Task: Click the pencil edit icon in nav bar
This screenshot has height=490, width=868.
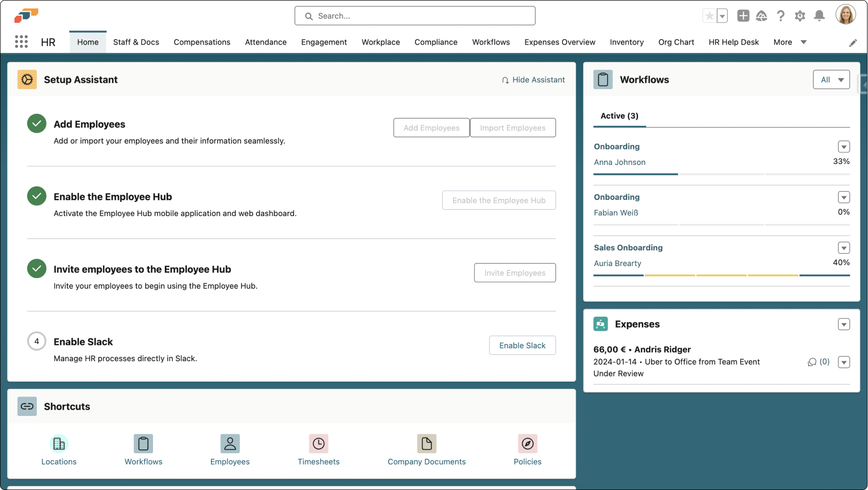Action: coord(853,43)
